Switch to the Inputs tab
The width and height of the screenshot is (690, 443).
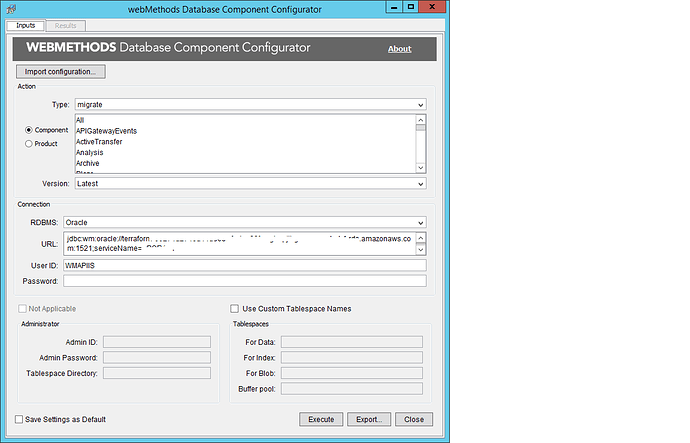(26, 26)
